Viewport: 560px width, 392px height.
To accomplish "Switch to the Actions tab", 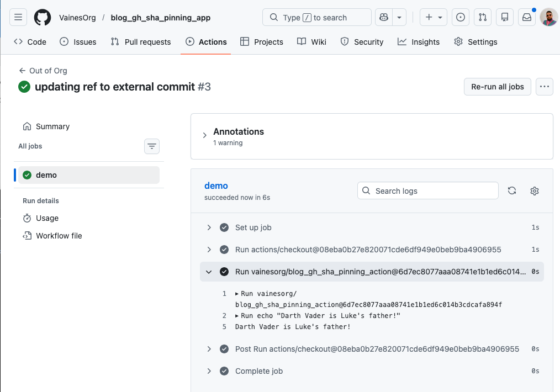I will click(205, 42).
